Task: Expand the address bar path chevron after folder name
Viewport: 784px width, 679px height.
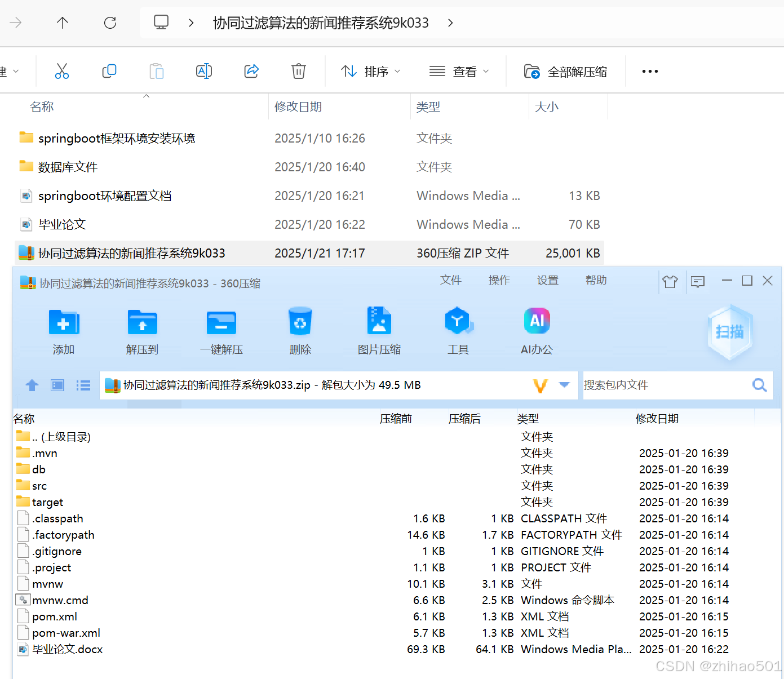Action: pyautogui.click(x=450, y=23)
